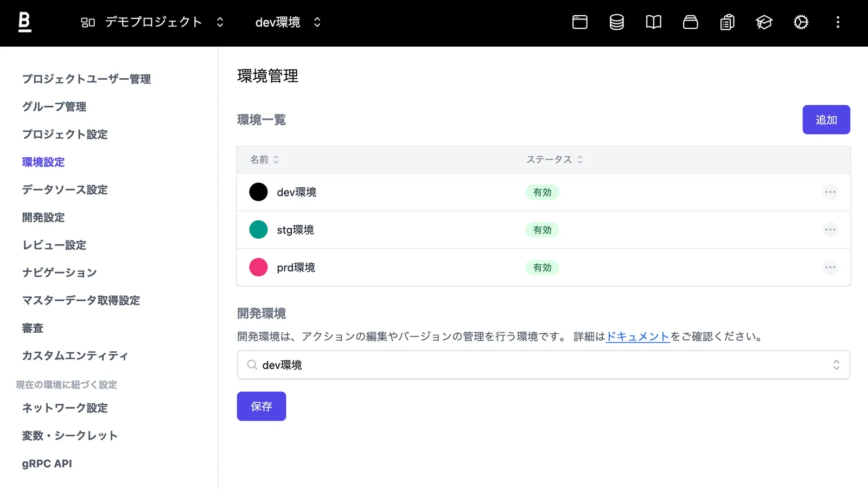This screenshot has width=868, height=489.
Task: Open 審査 in sidebar
Action: tap(33, 328)
